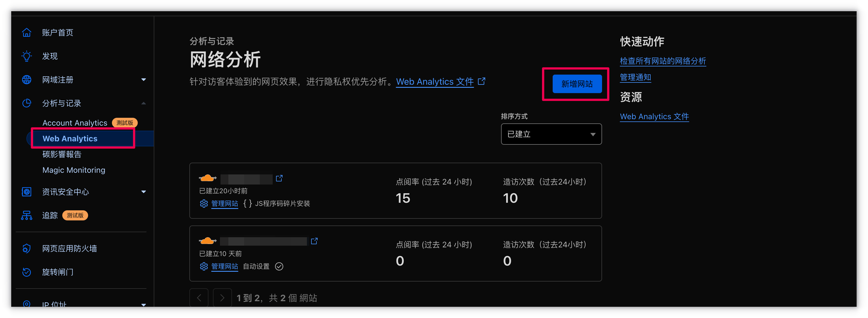The height and width of the screenshot is (318, 868).
Task: Open 旋转闸门 in sidebar
Action: (x=58, y=272)
